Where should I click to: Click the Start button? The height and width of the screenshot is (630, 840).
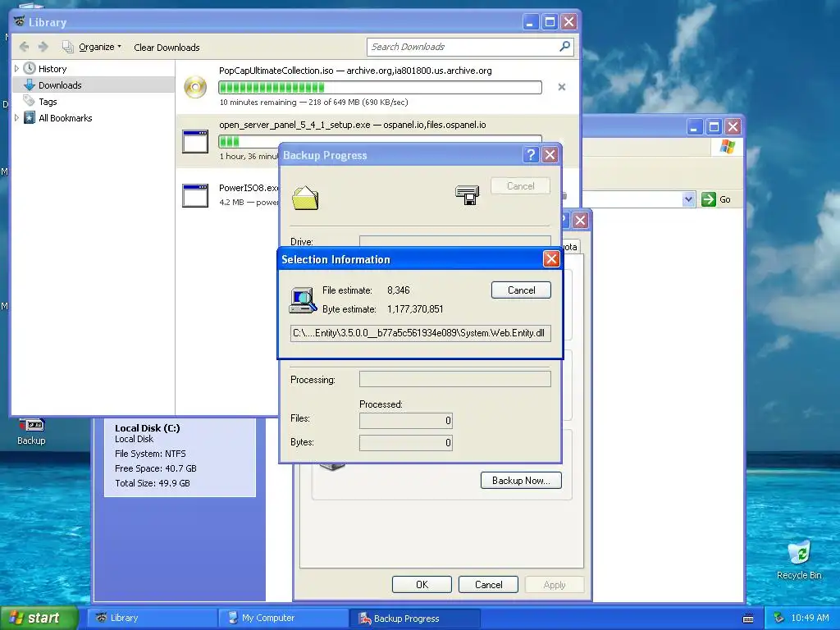[39, 618]
